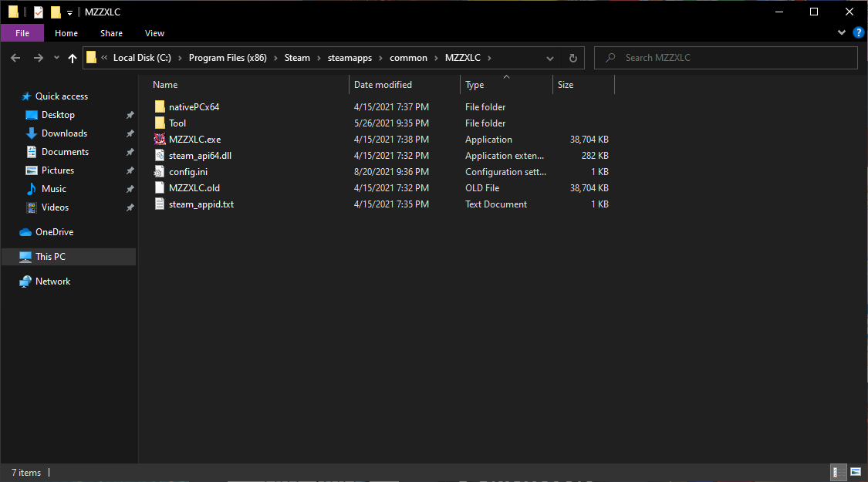Open Desktop in the navigation pane

click(58, 115)
